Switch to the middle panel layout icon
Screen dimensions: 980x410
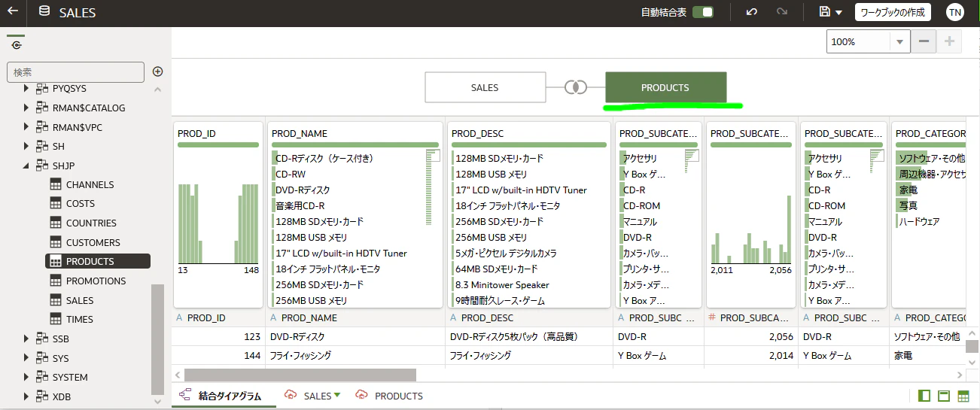point(944,396)
